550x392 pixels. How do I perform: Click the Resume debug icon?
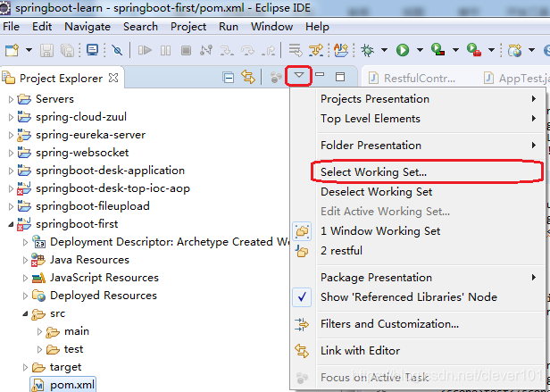[145, 50]
